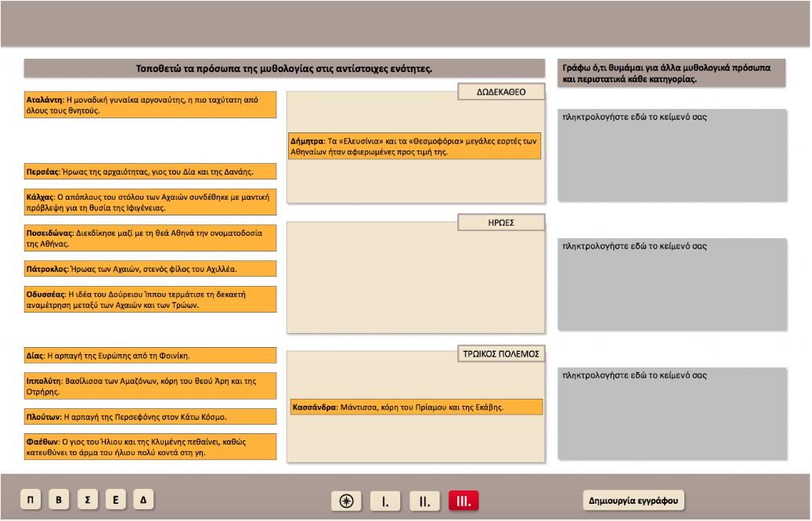Select the Δίας card
Screen dimensions: 812x521
150,356
